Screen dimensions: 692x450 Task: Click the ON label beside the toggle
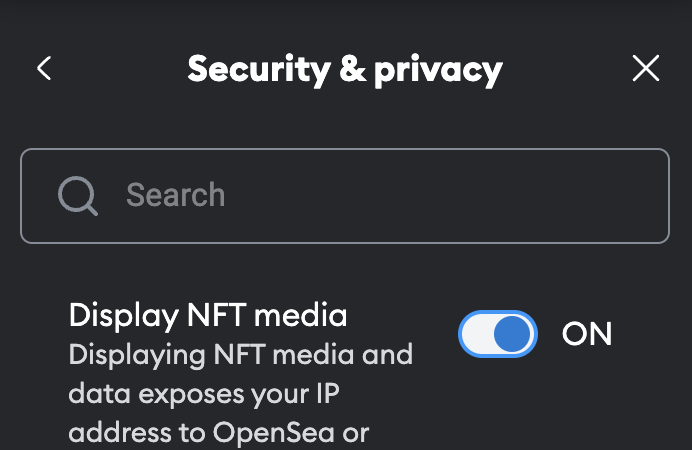point(587,334)
